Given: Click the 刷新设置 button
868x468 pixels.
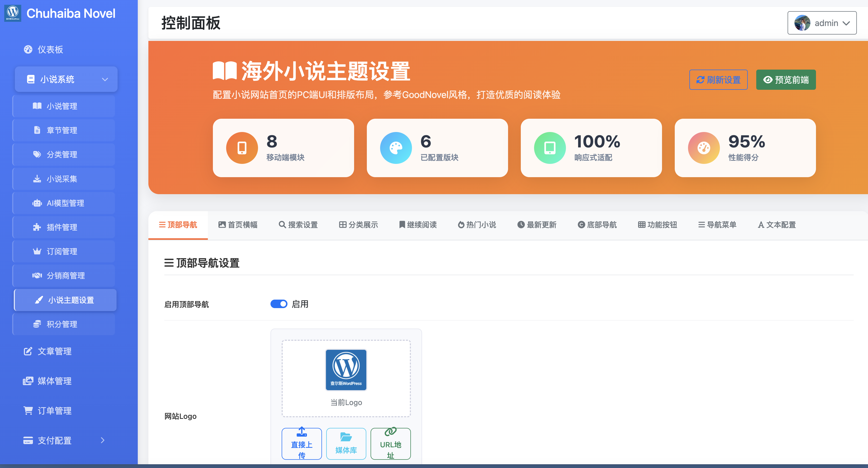Looking at the screenshot, I should [x=718, y=80].
